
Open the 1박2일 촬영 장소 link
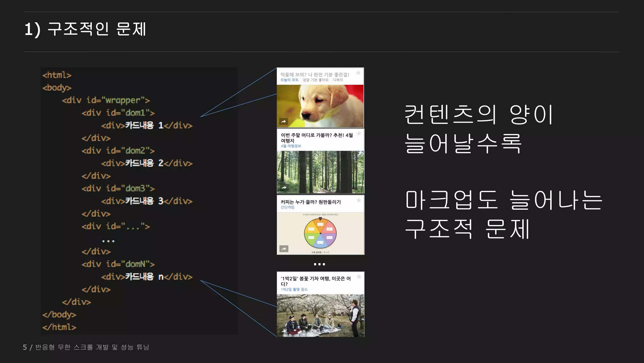(x=294, y=289)
